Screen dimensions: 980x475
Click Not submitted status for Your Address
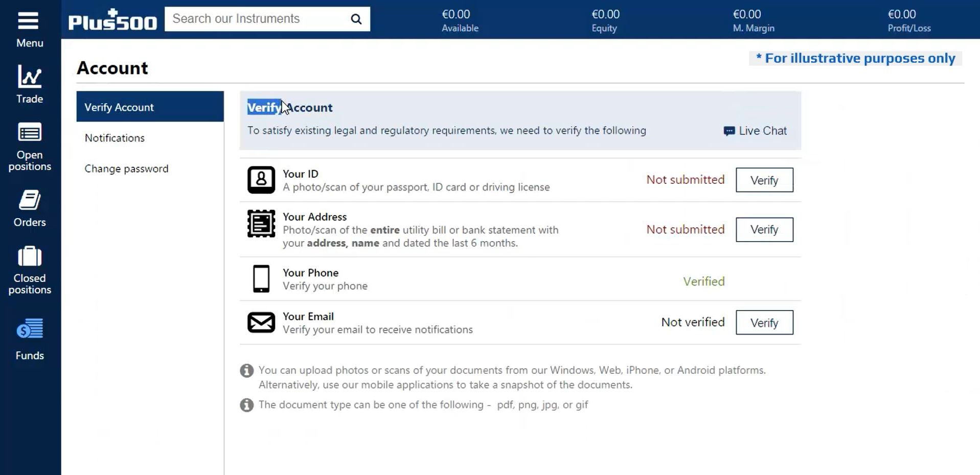(x=686, y=229)
